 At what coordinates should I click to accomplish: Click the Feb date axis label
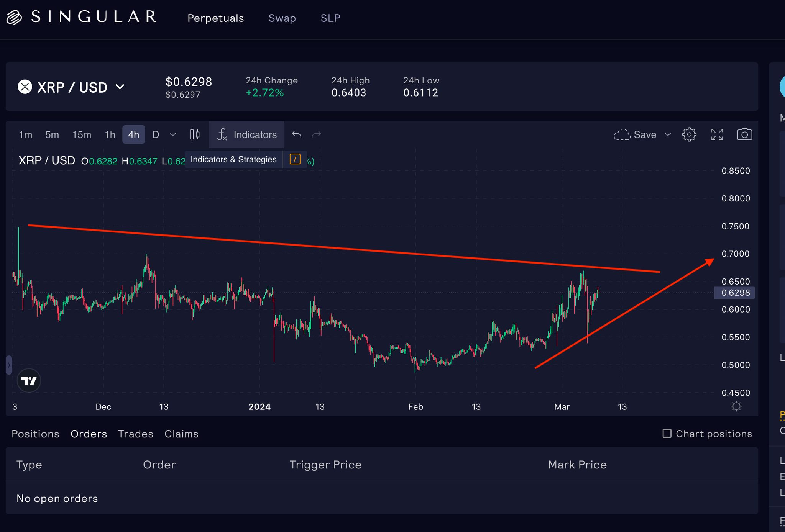point(415,407)
